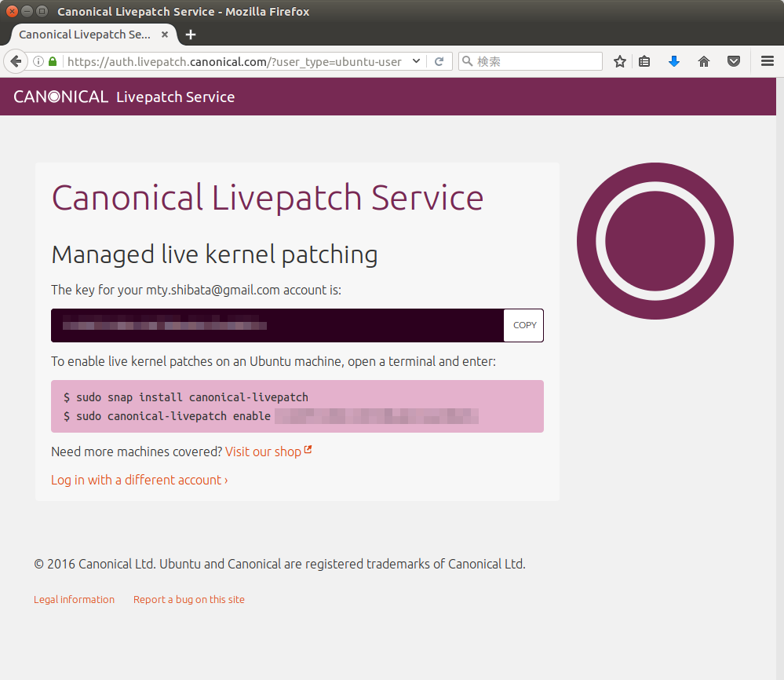Click the large Canonical circle logo
784x680 pixels.
pyautogui.click(x=655, y=241)
